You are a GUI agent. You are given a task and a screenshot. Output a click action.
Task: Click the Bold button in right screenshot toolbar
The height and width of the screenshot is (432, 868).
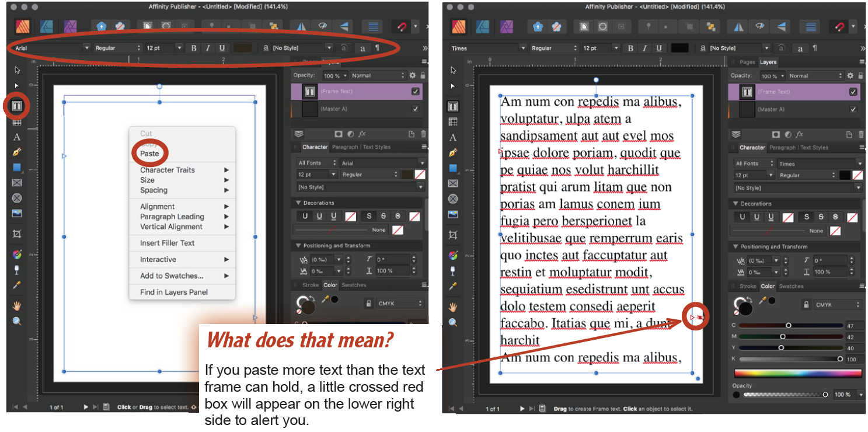pos(630,48)
